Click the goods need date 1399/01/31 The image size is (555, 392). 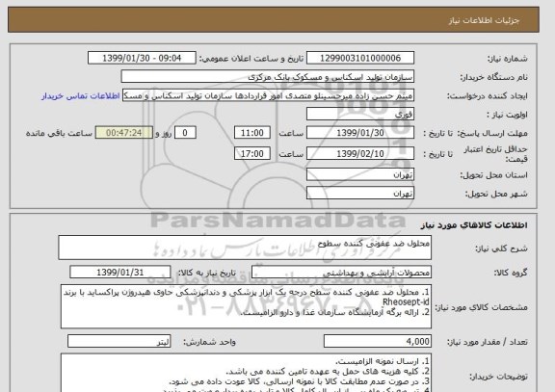pos(120,273)
